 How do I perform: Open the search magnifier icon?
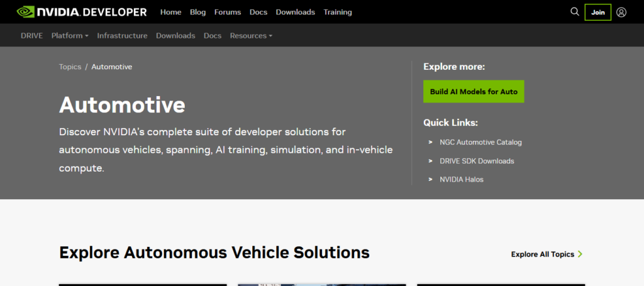click(x=575, y=12)
